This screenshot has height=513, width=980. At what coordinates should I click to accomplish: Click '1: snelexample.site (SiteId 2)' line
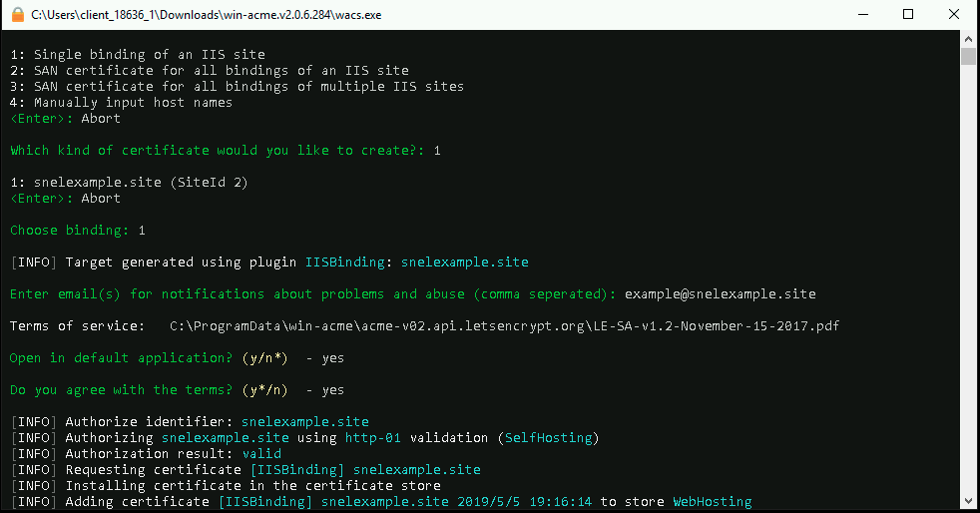coord(129,183)
